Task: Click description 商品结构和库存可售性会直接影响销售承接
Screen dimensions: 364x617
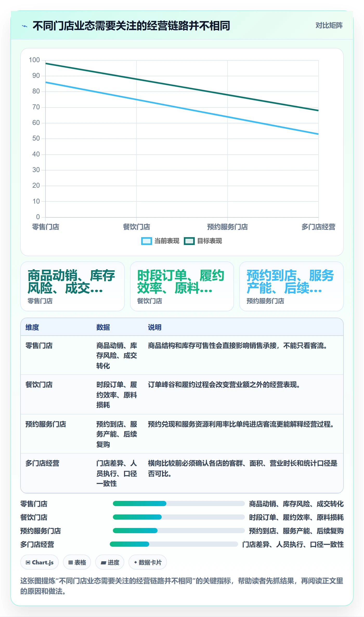Action: coord(237,345)
